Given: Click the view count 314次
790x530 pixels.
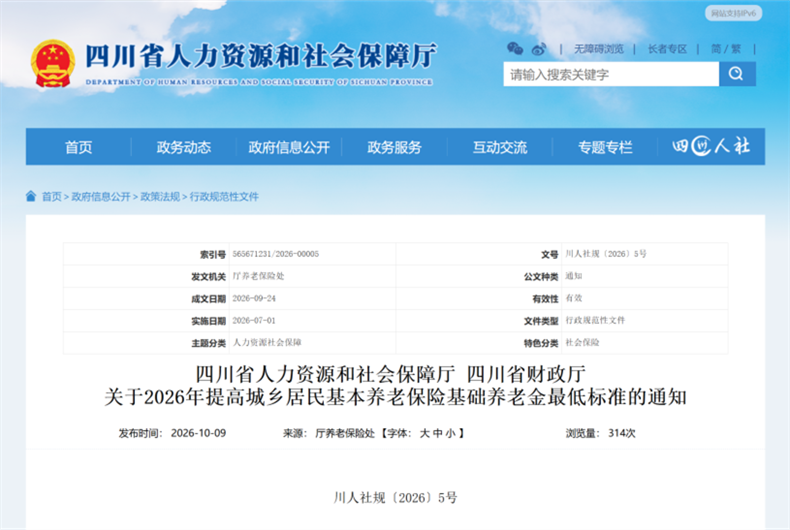Looking at the screenshot, I should pos(621,433).
